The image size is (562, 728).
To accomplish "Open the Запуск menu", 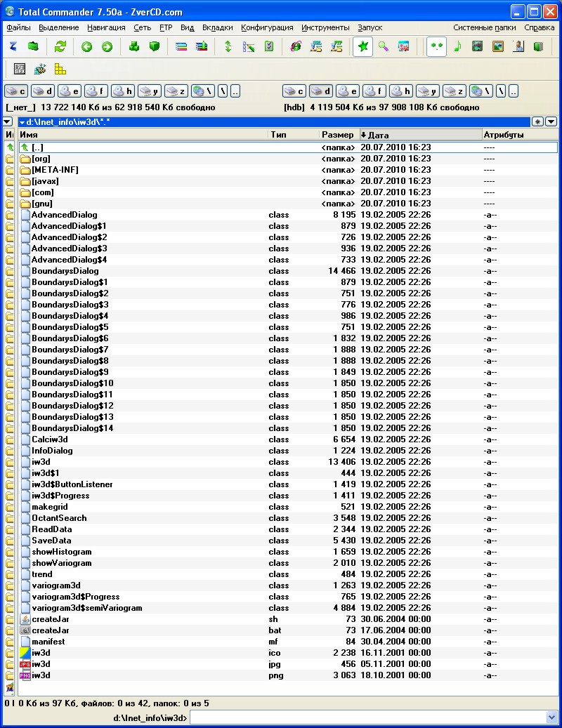I will pos(370,28).
